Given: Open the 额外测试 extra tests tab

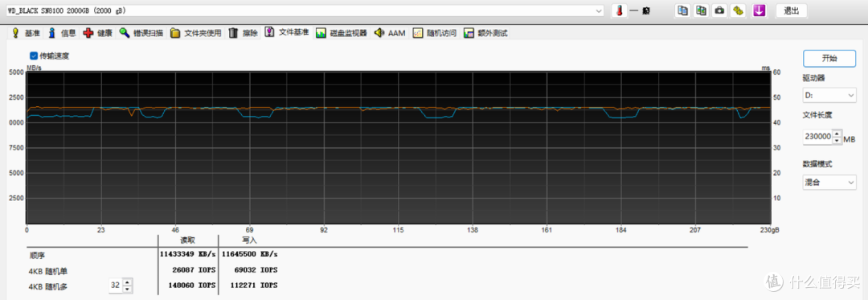Looking at the screenshot, I should tap(485, 33).
